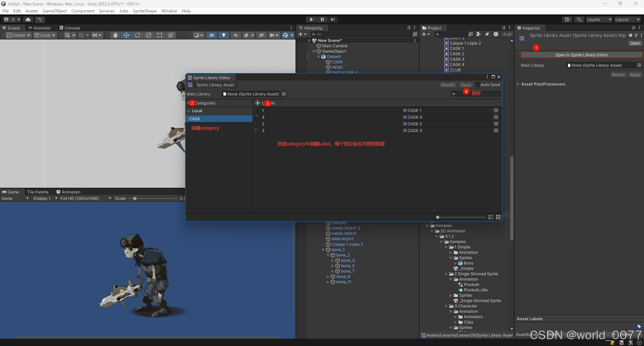644x346 pixels.
Task: Open the Layers dropdown
Action: 599,19
